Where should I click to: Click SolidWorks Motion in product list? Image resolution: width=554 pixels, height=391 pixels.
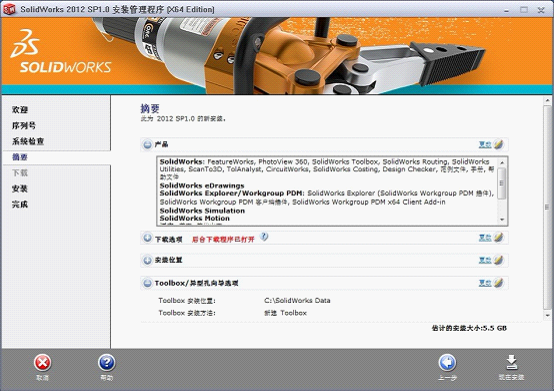tap(195, 218)
